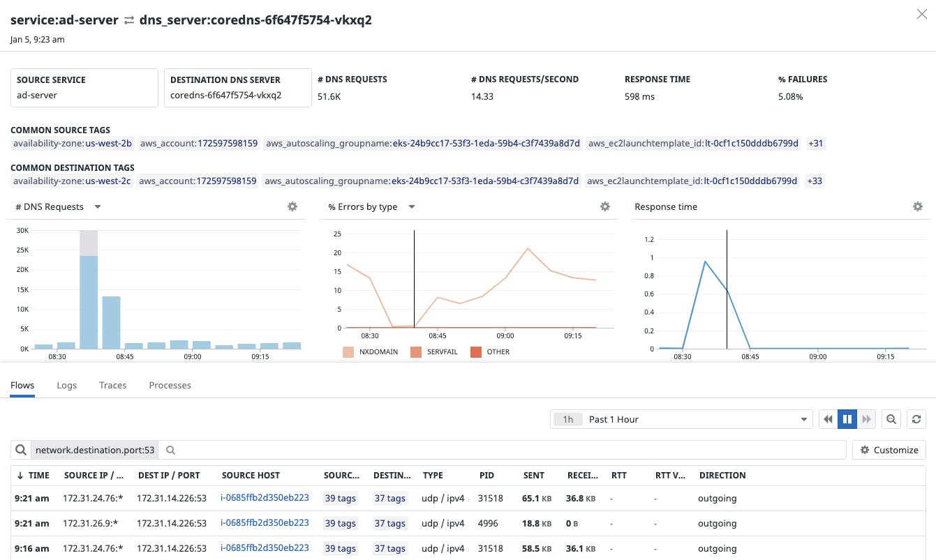Viewport: 936px width, 560px height.
Task: Open settings gear on Response time chart
Action: click(x=917, y=206)
